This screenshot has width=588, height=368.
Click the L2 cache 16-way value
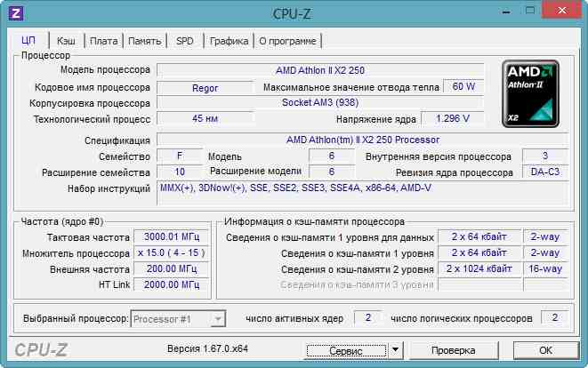pyautogui.click(x=545, y=268)
